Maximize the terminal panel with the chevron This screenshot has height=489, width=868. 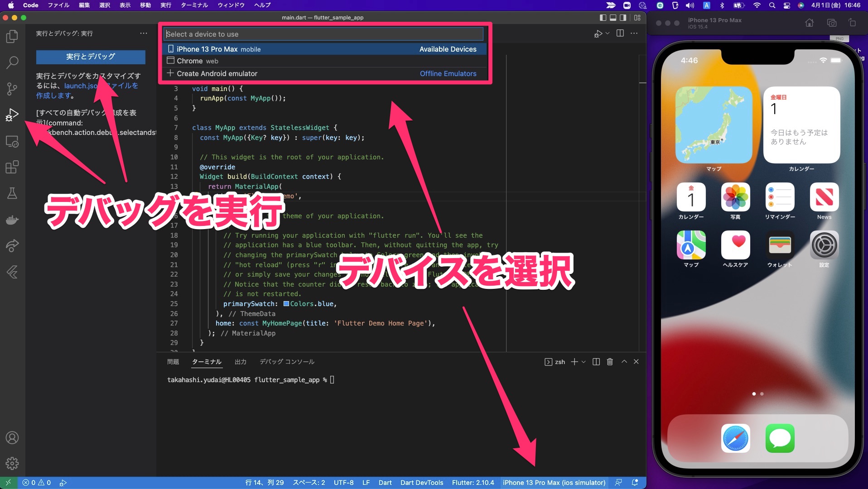click(624, 362)
